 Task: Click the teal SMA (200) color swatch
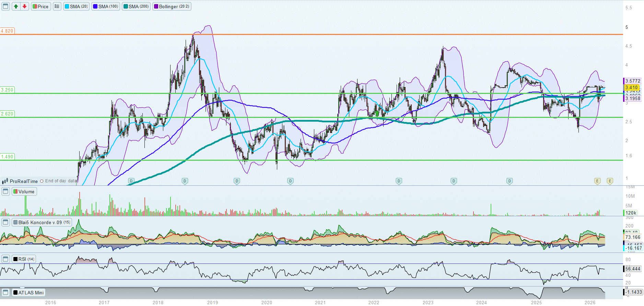126,6
